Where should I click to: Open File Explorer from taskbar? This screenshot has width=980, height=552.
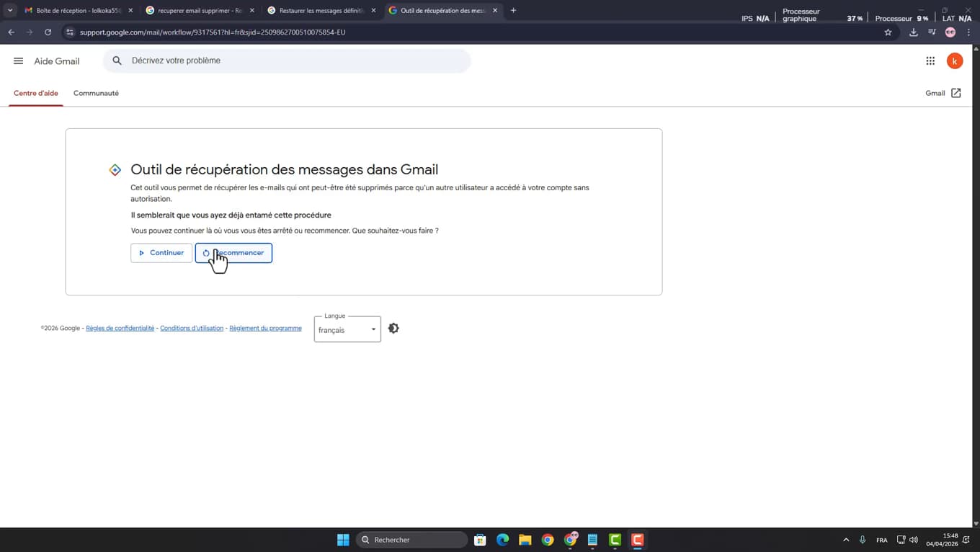[x=525, y=540]
